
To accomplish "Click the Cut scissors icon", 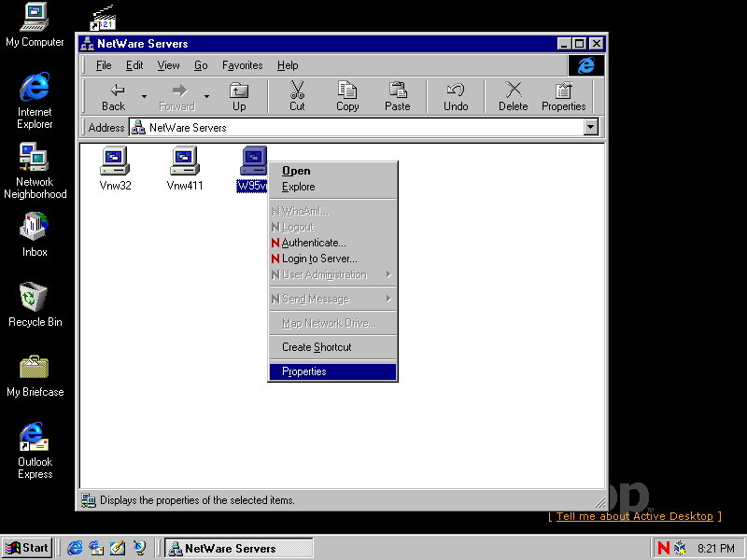I will 297,90.
